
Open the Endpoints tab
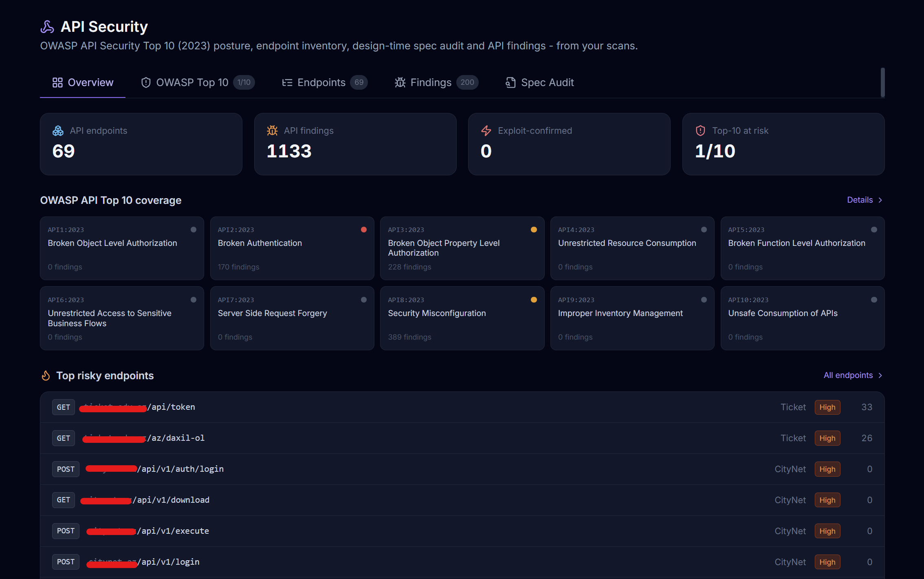pyautogui.click(x=325, y=82)
